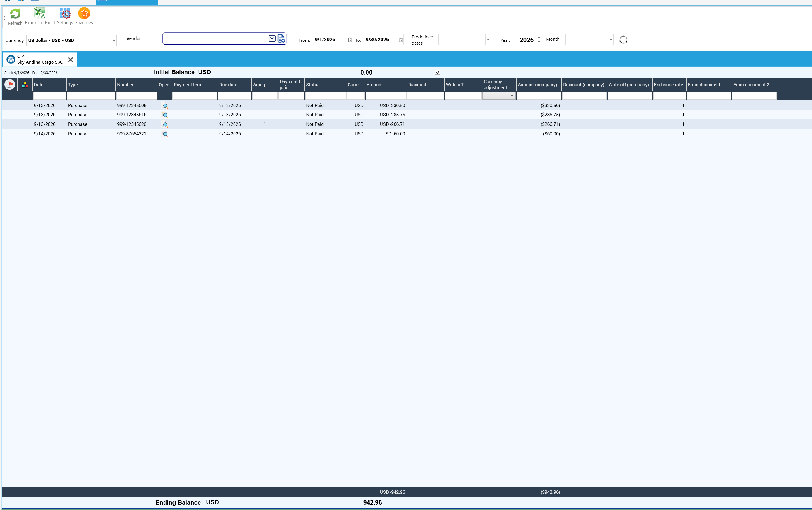Click the circular reload icon next to Month
This screenshot has width=812, height=510.
tap(623, 40)
